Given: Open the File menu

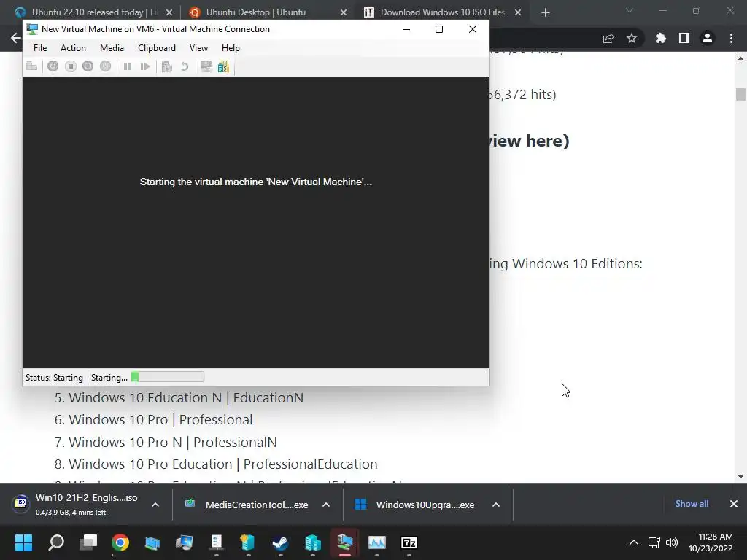Looking at the screenshot, I should click(40, 48).
